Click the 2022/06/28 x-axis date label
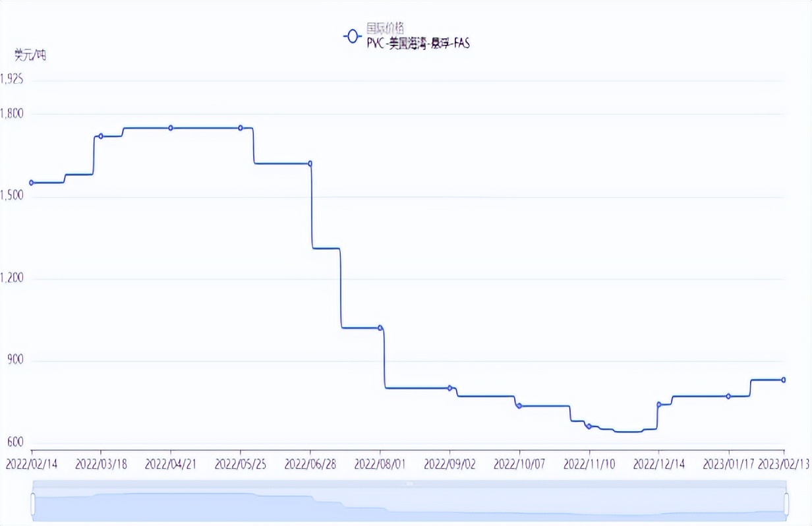The image size is (812, 526). [x=310, y=464]
